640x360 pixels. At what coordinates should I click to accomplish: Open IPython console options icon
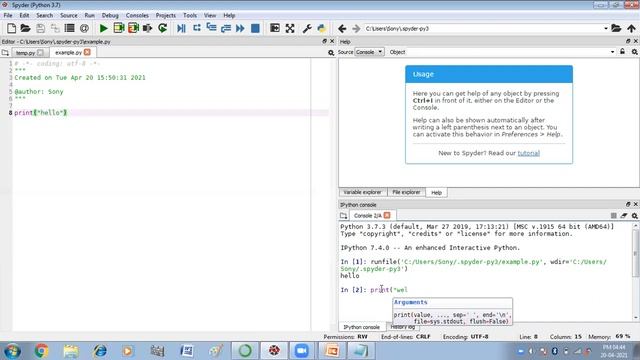[635, 216]
